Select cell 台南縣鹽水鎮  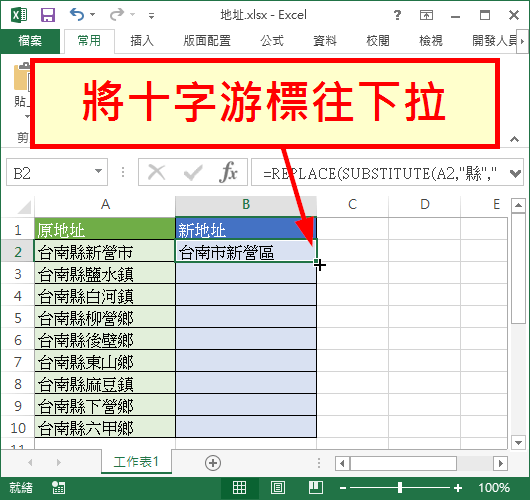[105, 273]
